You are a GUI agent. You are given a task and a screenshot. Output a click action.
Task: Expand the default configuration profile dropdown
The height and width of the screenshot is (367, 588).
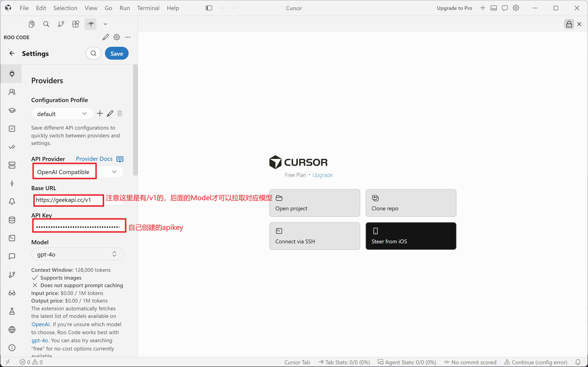pyautogui.click(x=62, y=114)
